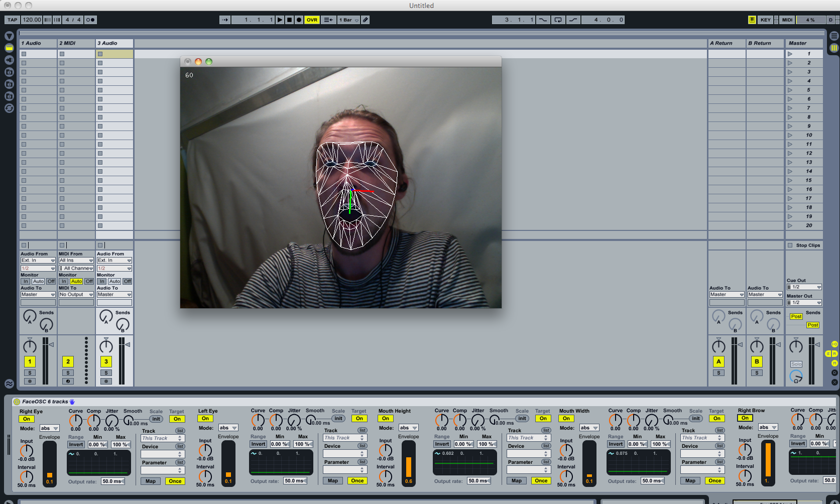The height and width of the screenshot is (504, 840).
Task: Toggle the Loop switch in transport
Action: coord(558,20)
